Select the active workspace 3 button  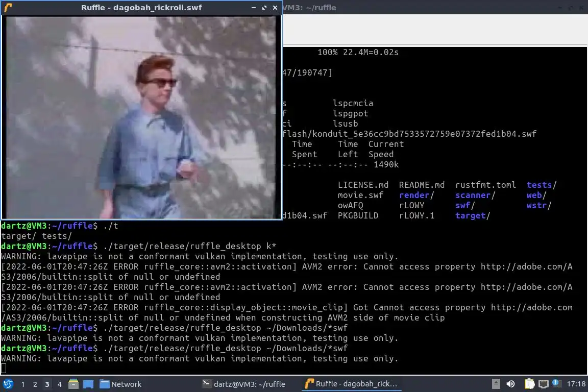(47, 384)
